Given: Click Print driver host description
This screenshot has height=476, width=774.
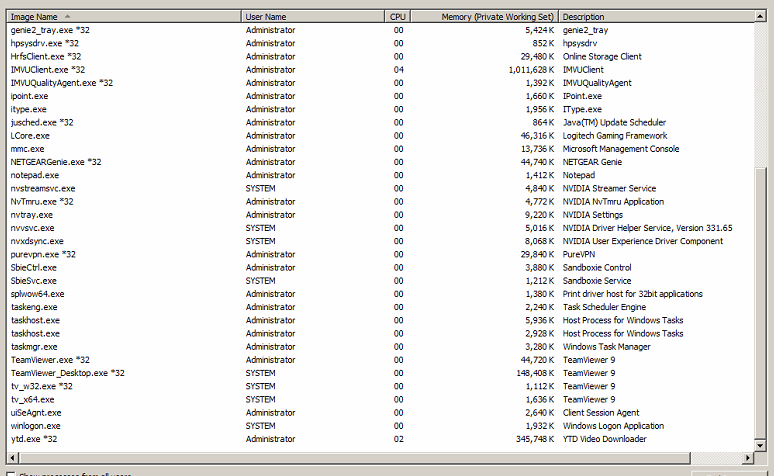Looking at the screenshot, I should click(x=632, y=294).
